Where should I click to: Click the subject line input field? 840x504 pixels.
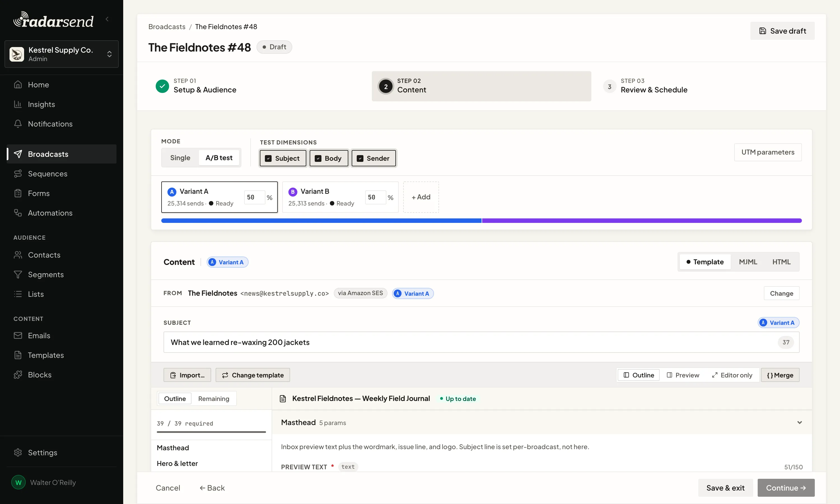[481, 342]
